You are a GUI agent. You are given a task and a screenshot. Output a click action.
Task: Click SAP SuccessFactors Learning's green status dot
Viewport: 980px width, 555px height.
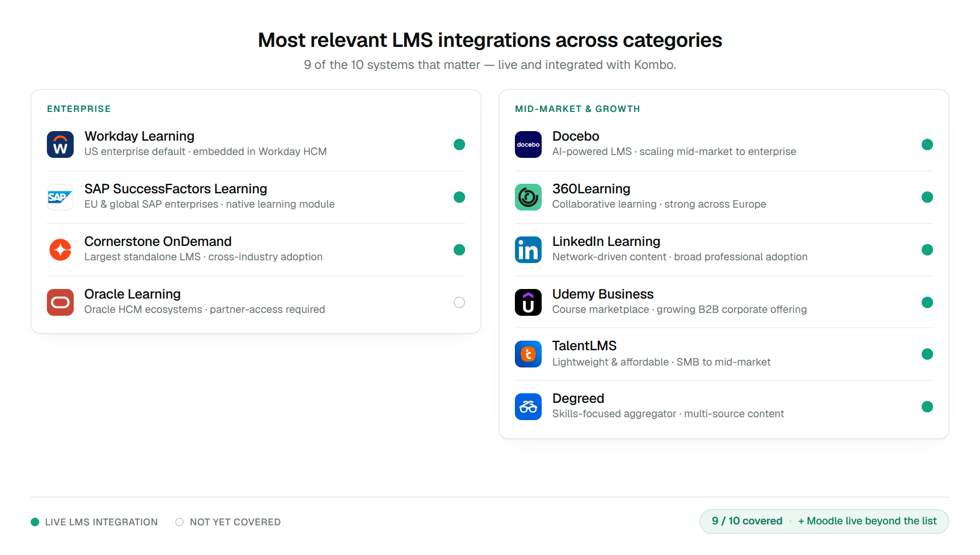point(459,197)
